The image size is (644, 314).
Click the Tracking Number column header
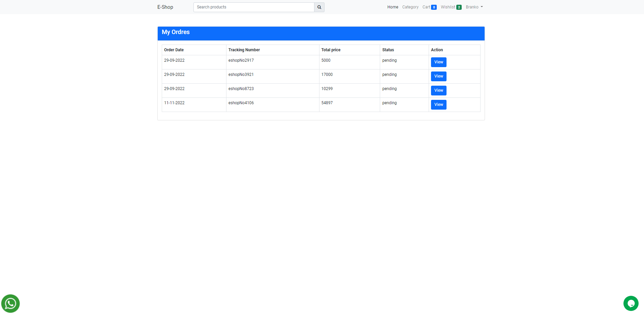244,50
